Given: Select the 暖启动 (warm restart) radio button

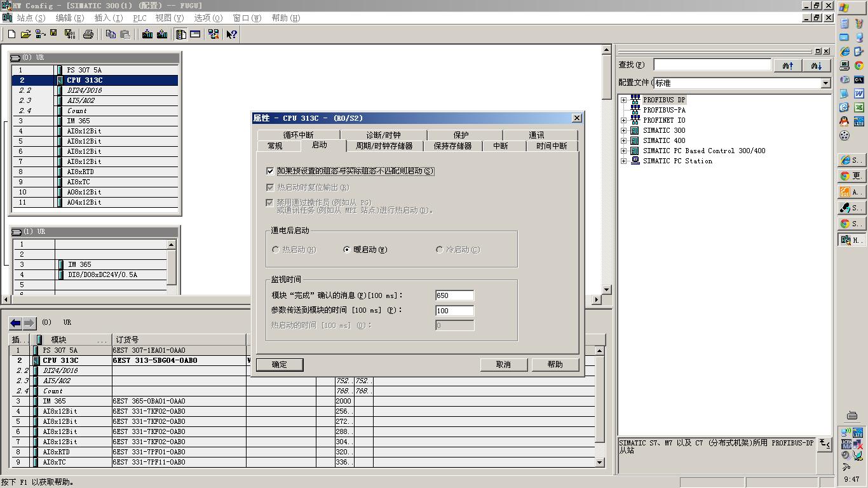Looking at the screenshot, I should pos(346,250).
